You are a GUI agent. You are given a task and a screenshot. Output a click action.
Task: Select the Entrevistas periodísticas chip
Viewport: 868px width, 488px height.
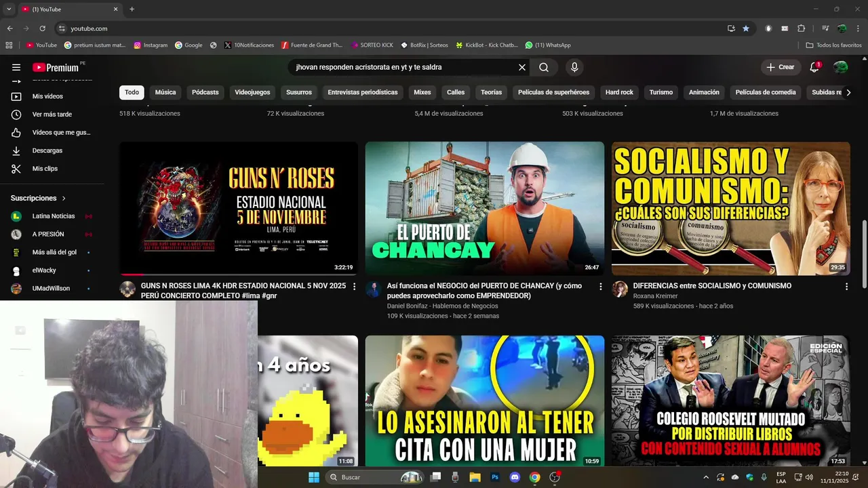click(363, 92)
